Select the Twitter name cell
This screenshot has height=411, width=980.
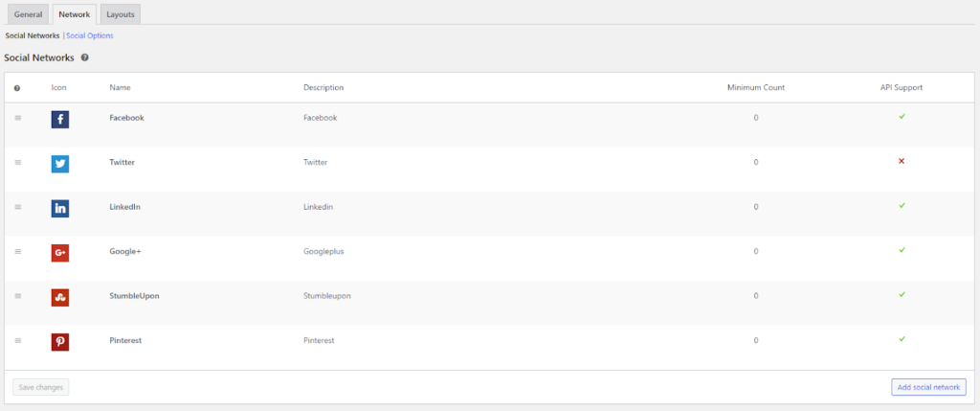(122, 162)
